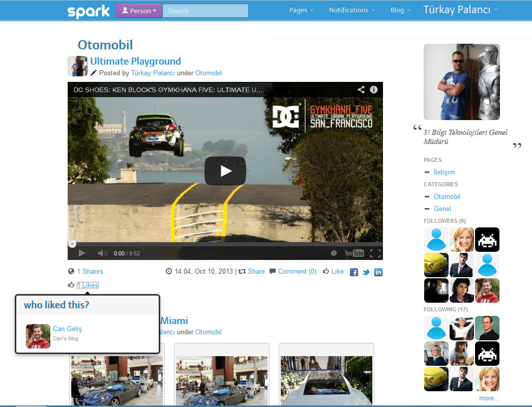532x407 pixels.
Task: Open the Genel category in sidebar
Action: pos(442,209)
